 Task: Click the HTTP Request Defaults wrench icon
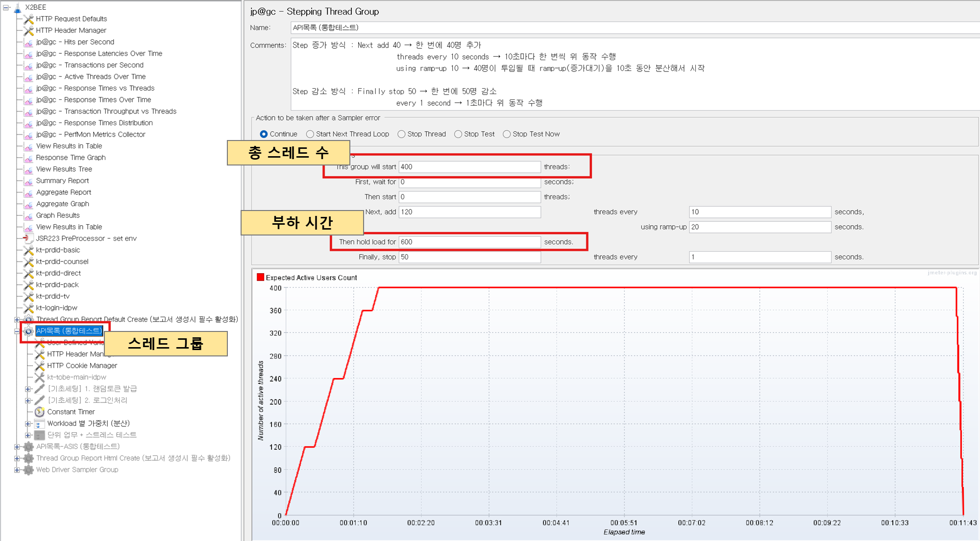[x=28, y=19]
